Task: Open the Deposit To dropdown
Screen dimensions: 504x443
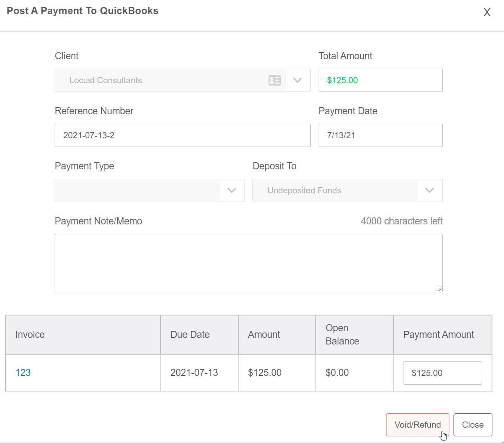Action: point(347,190)
